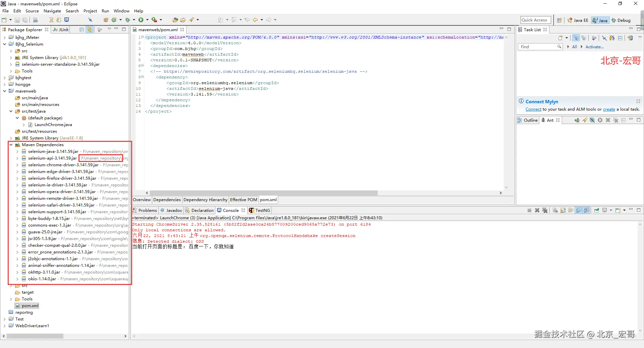The image size is (644, 348).
Task: Click Remove All Terminated Launches icon
Action: click(545, 210)
